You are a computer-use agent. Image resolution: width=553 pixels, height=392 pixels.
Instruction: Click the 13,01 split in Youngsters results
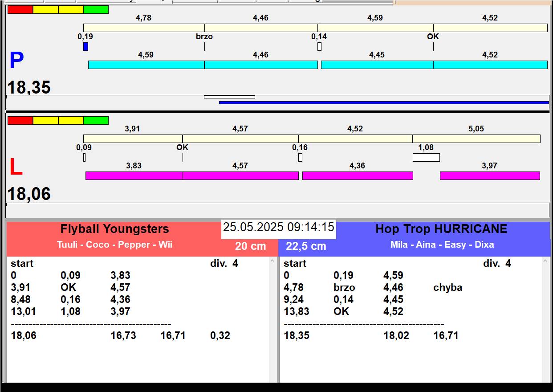[24, 311]
